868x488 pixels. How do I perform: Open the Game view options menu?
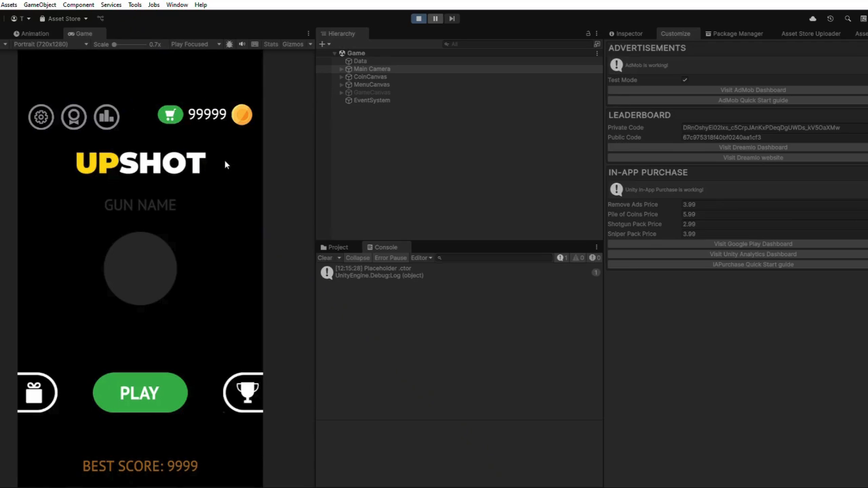point(308,33)
